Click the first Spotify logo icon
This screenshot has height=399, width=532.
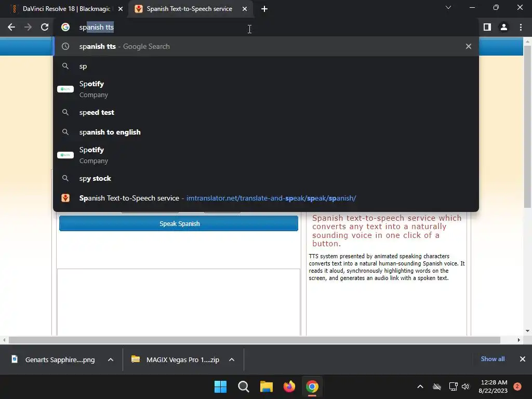click(x=65, y=89)
